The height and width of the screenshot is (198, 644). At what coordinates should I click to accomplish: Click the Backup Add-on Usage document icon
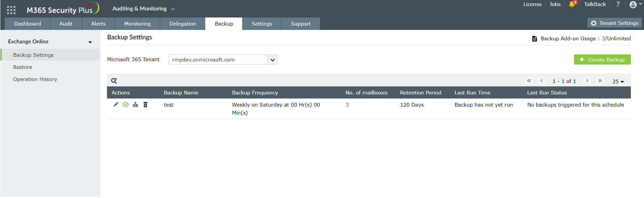click(x=535, y=39)
